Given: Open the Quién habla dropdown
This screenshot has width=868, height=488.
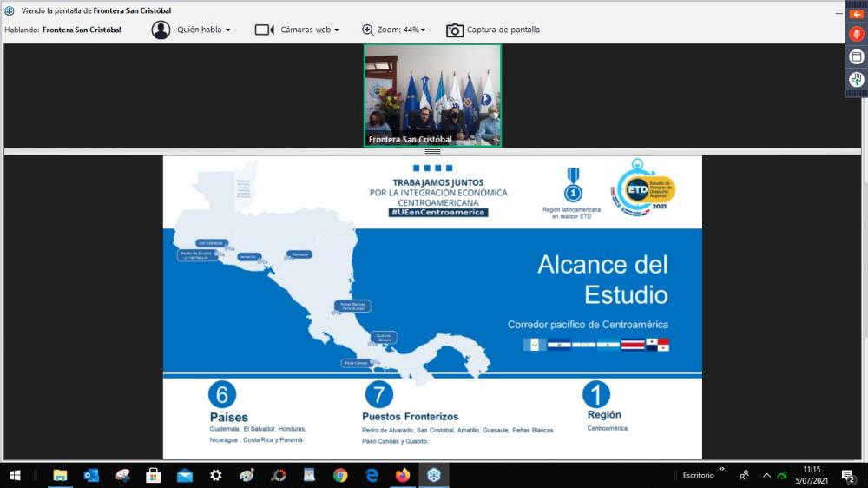Looking at the screenshot, I should click(x=203, y=30).
